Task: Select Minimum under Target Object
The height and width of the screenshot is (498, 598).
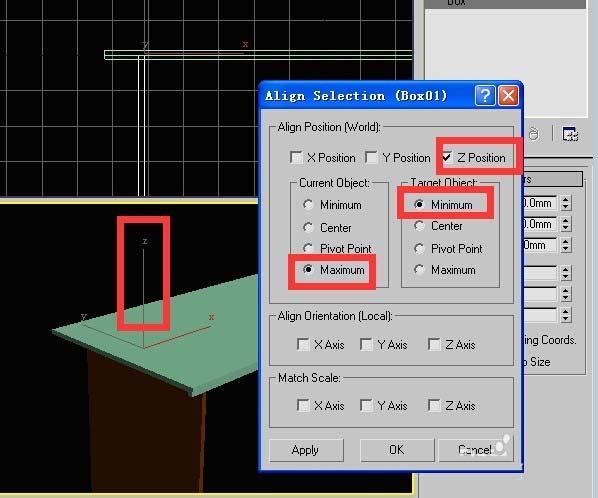Action: point(419,204)
